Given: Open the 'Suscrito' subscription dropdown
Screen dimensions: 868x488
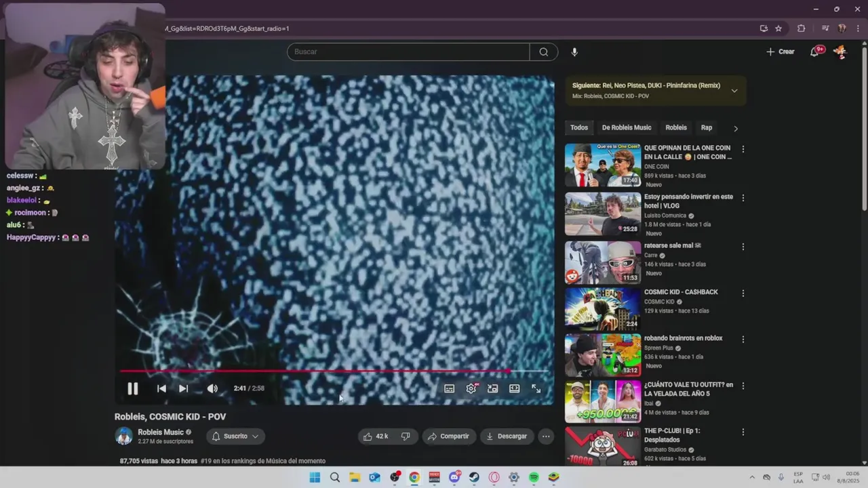Looking at the screenshot, I should coord(235,436).
